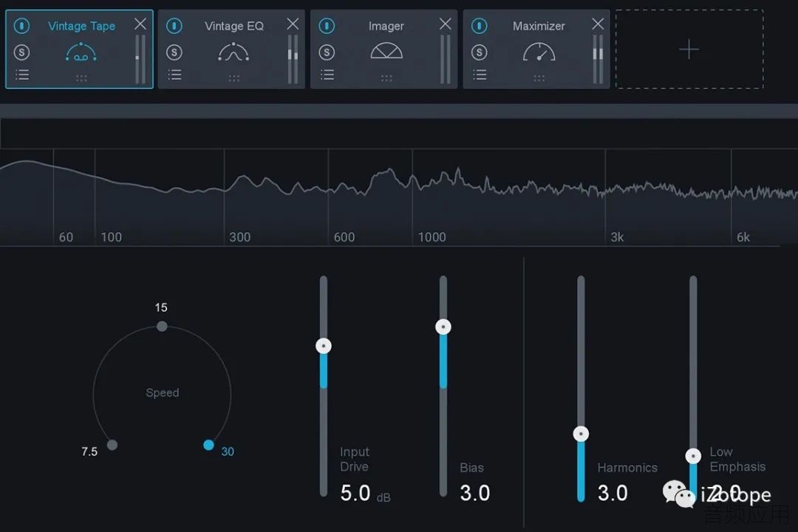Set tape Speed to 15 ips
Screen dimensions: 798x532
(162, 326)
